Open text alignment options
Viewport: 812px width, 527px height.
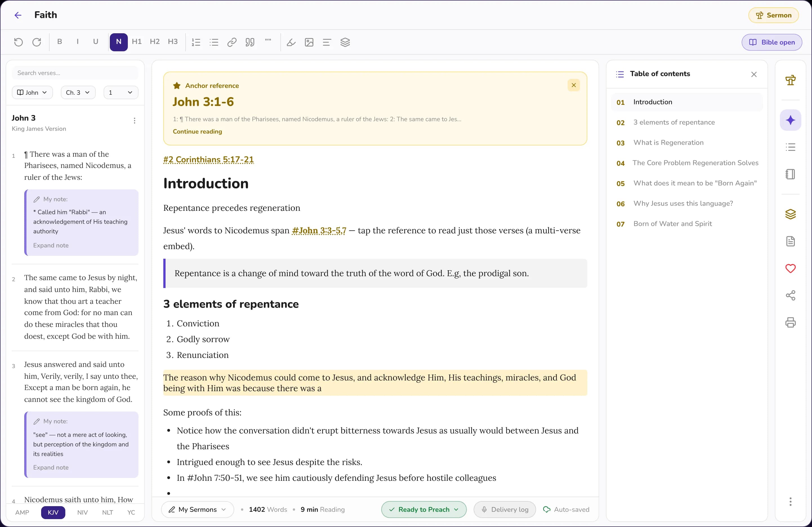(327, 42)
